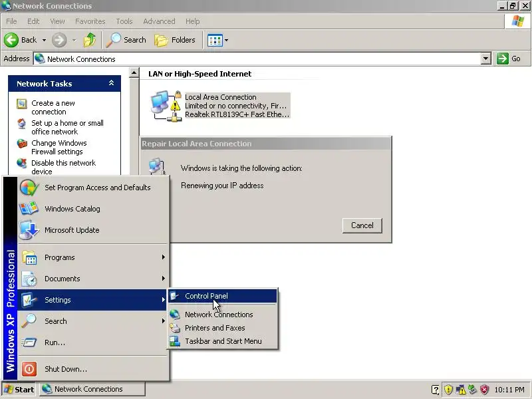Click the Disable network device icon
Image resolution: width=532 pixels, height=399 pixels.
pyautogui.click(x=22, y=164)
